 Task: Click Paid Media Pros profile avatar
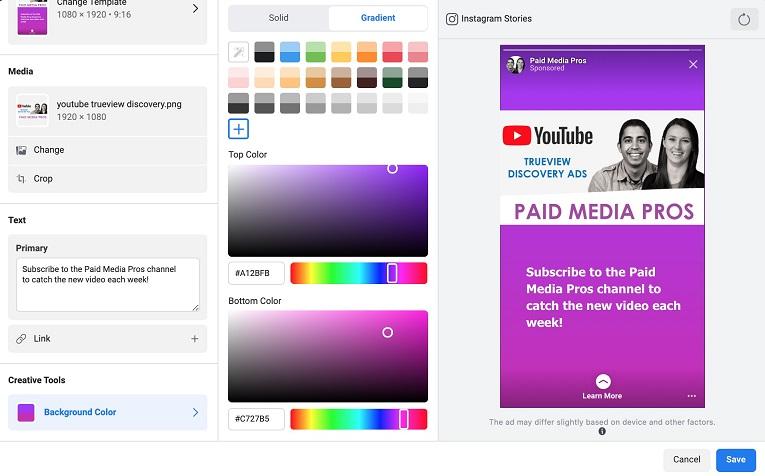pos(515,64)
